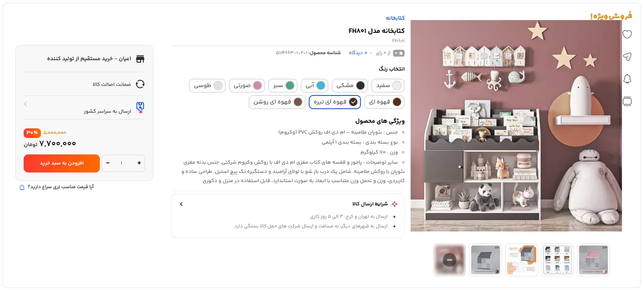The width and height of the screenshot is (644, 290).
Task: Increase quantity with the plus button
Action: 139,163
